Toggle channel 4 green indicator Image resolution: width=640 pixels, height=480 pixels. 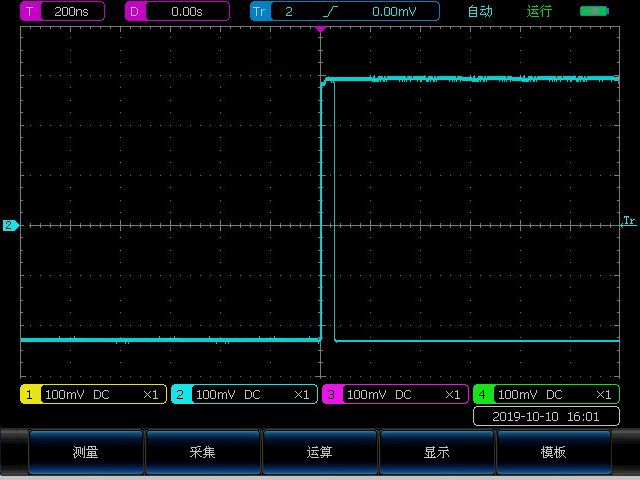[x=483, y=395]
